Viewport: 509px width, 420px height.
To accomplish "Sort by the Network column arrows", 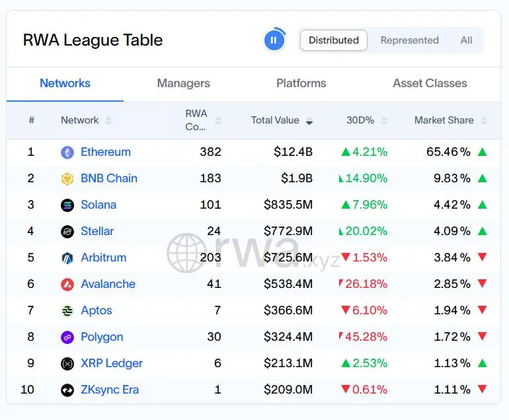I will [x=108, y=121].
